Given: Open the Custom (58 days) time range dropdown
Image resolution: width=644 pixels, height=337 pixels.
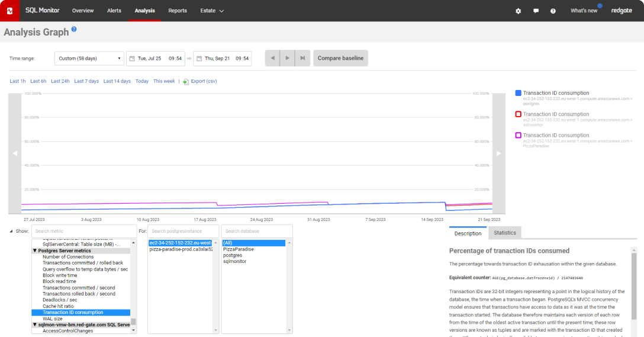Looking at the screenshot, I should 89,59.
